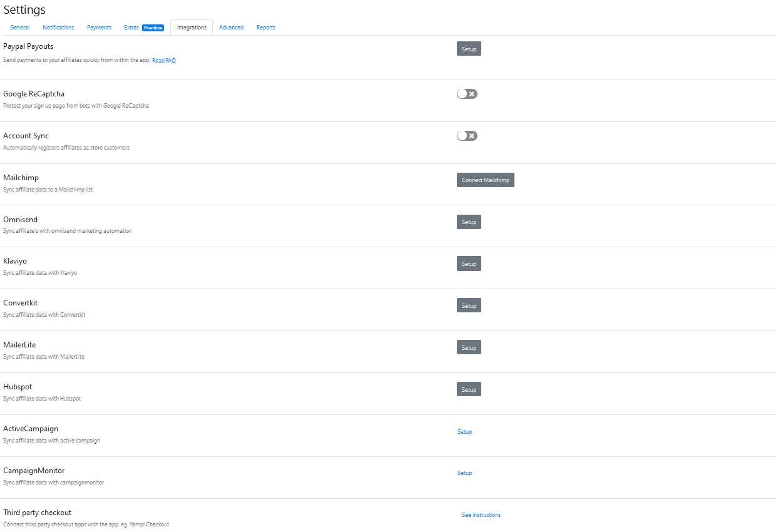Viewport: 776px width, 532px height.
Task: Click Setup for Klaviyo
Action: click(x=469, y=264)
